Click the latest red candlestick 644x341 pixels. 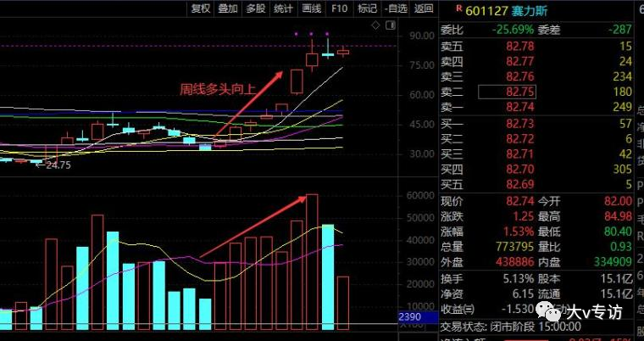tap(343, 52)
